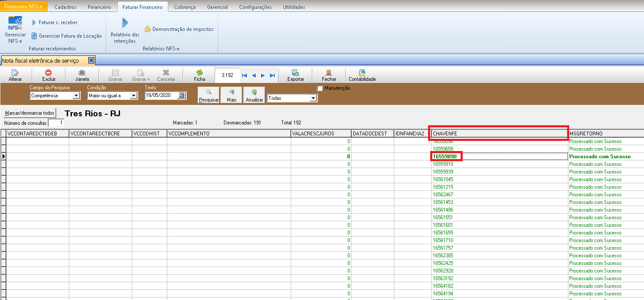Click Marcar/desmarcar todos button

tap(30, 113)
